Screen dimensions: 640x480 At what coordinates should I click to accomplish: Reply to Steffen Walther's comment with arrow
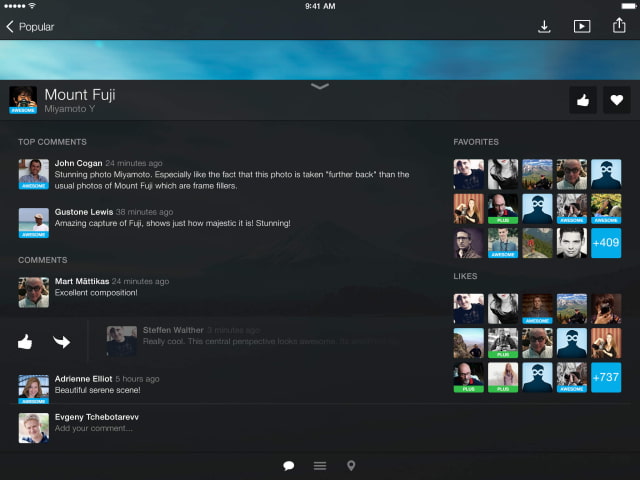pyautogui.click(x=62, y=342)
